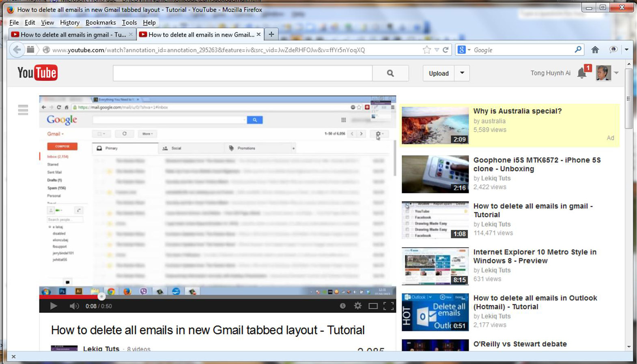Open the File menu

[x=14, y=23]
